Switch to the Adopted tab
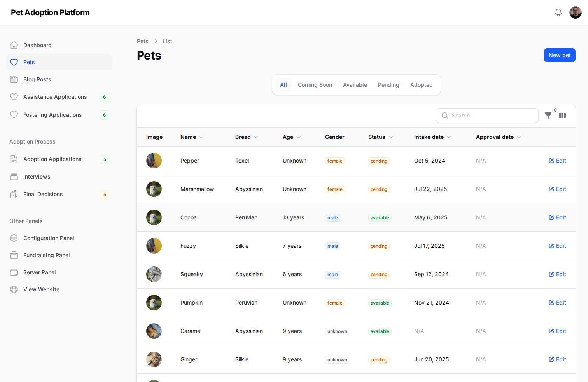Image resolution: width=588 pixels, height=382 pixels. click(x=422, y=85)
